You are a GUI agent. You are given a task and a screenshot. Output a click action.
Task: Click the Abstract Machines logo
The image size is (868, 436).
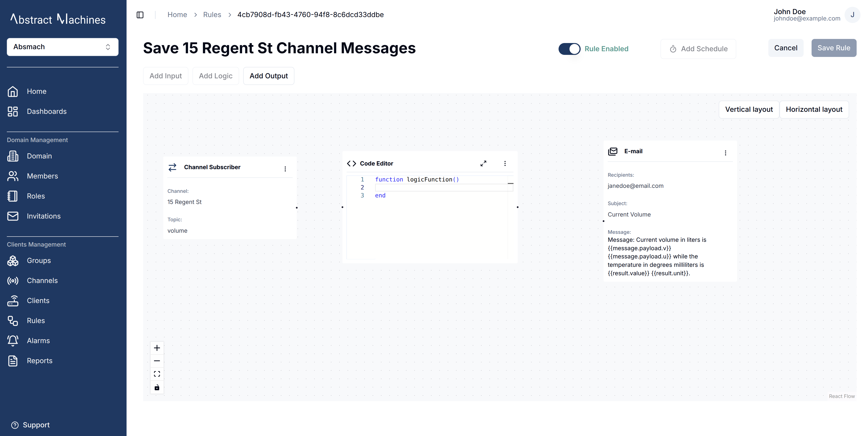tap(58, 19)
